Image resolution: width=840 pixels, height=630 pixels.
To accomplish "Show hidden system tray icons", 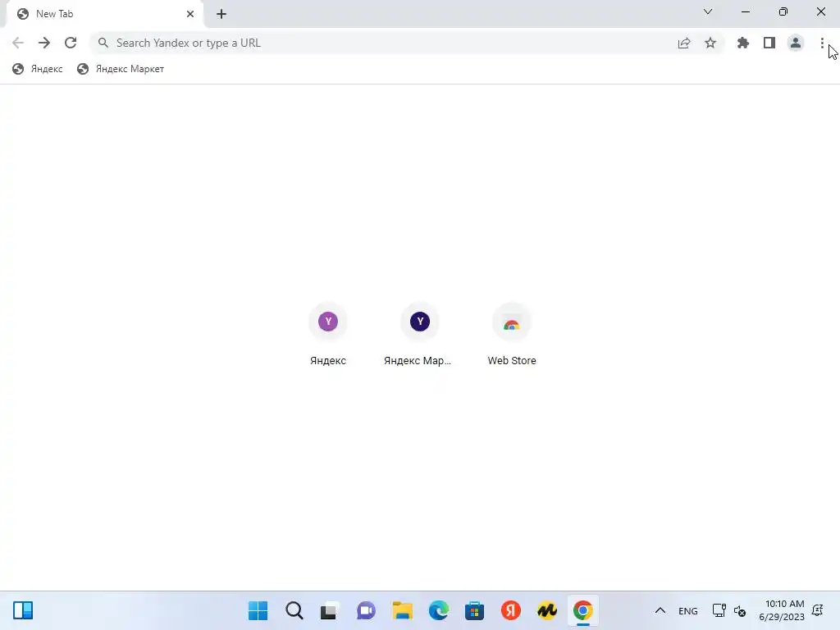I will click(x=660, y=610).
